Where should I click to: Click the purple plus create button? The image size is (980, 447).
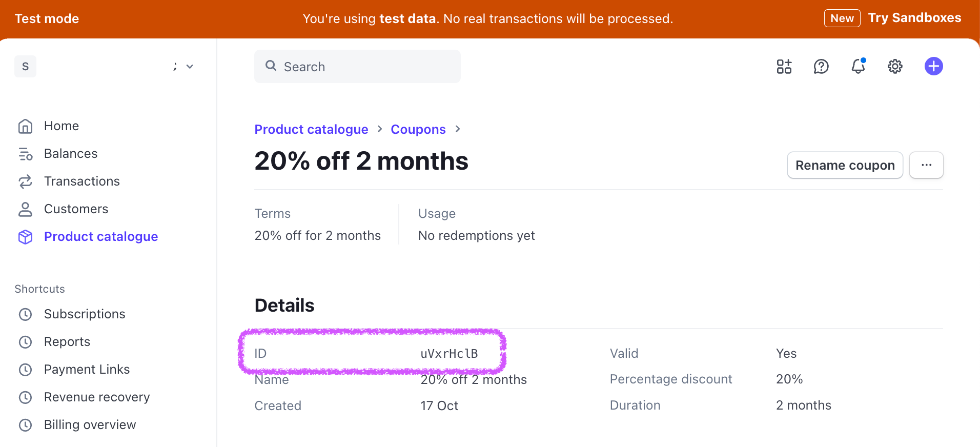(x=933, y=66)
